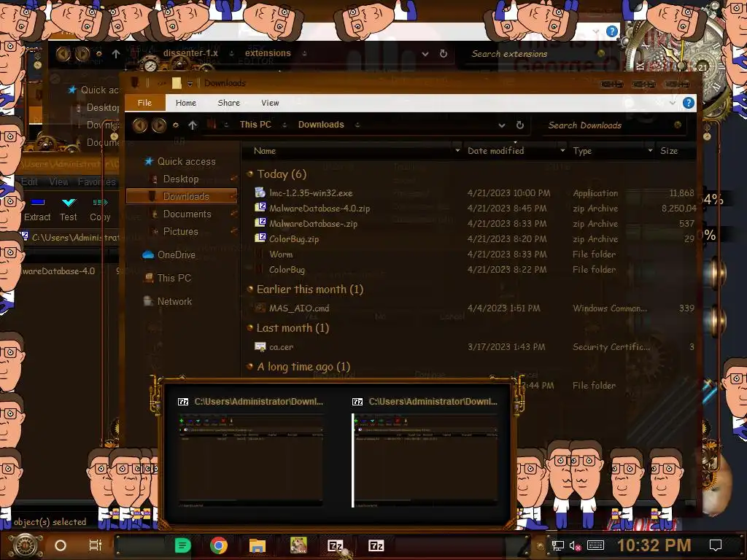Open Type column filter dropdown
This screenshot has height=560, width=747.
650,150
